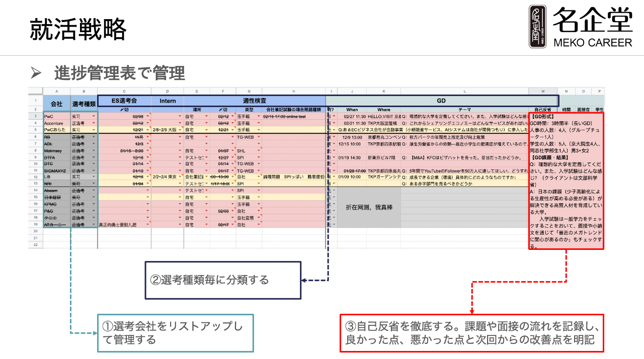Select the ATカーニー company cell
This screenshot has height=359, width=644.
click(x=56, y=225)
